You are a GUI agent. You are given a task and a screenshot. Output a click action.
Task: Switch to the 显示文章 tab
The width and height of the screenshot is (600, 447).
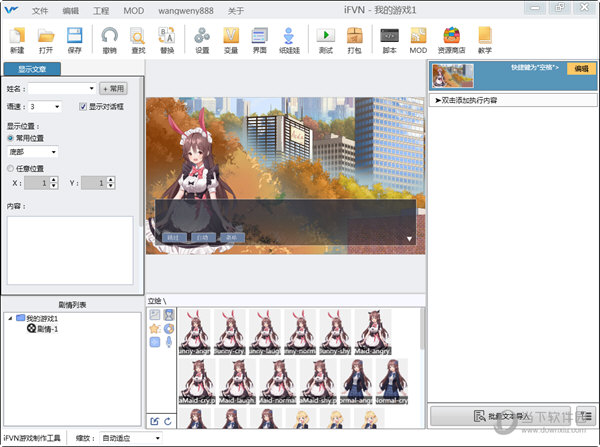click(x=32, y=69)
